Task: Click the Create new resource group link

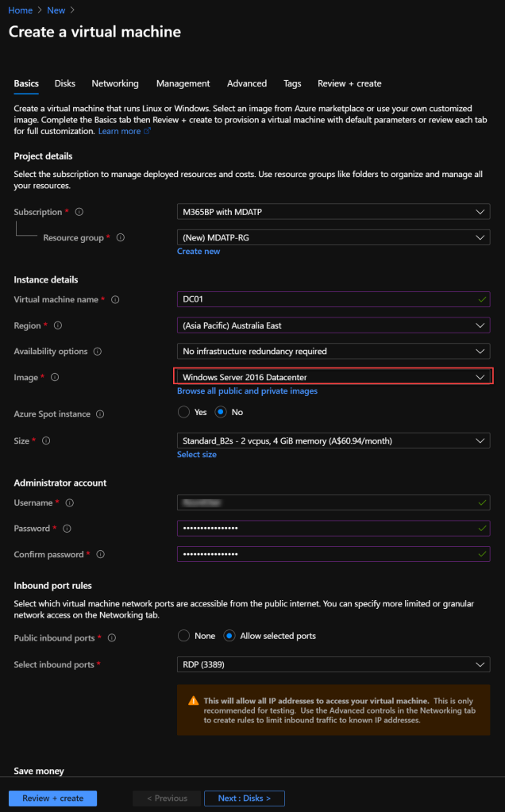Action: [199, 252]
